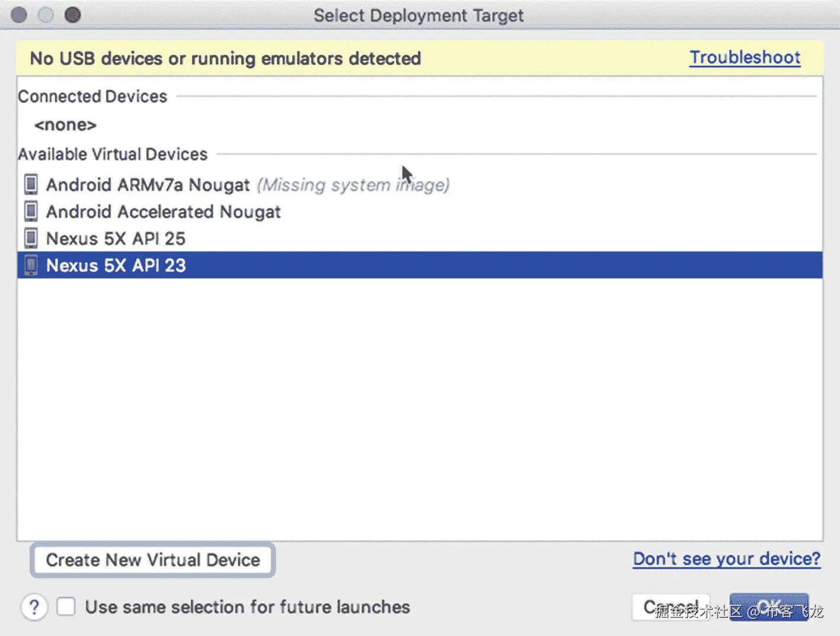Screen dimensions: 840x636
Task: Enable Use same selection for future launches
Action: (66, 607)
